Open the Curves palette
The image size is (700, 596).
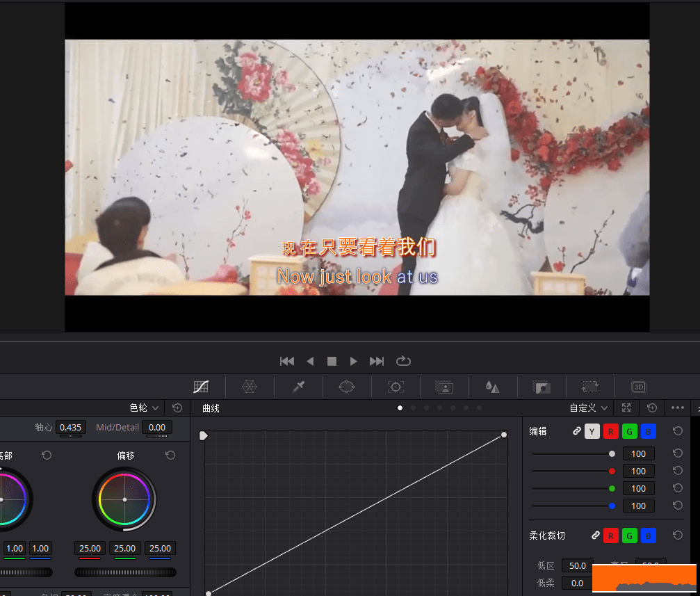pyautogui.click(x=201, y=387)
